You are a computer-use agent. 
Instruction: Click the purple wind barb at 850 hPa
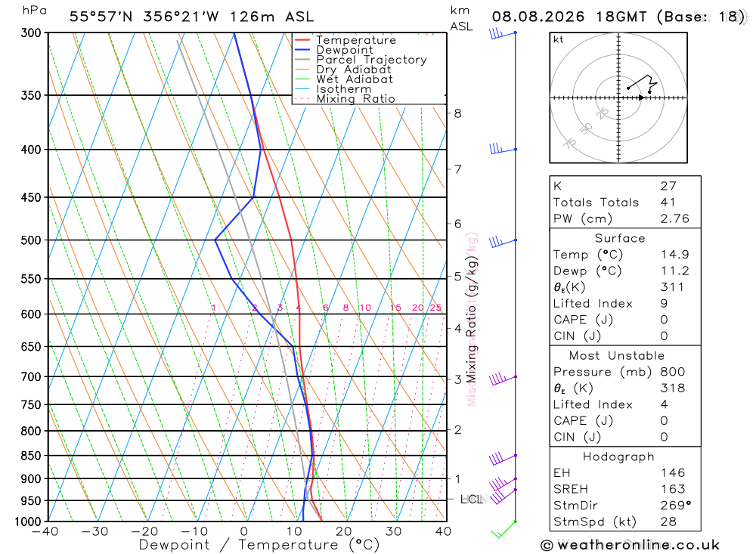click(503, 459)
